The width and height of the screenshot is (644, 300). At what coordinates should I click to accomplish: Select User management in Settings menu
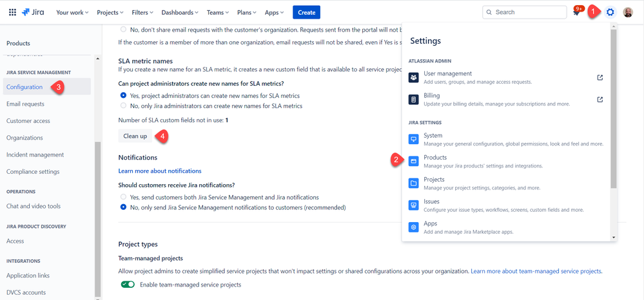(506, 77)
